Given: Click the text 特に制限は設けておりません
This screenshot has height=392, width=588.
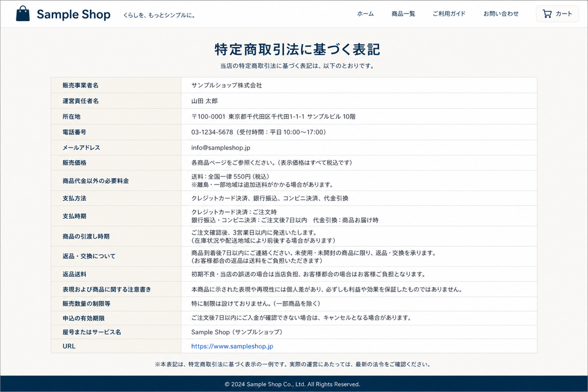Looking at the screenshot, I should (x=231, y=304).
